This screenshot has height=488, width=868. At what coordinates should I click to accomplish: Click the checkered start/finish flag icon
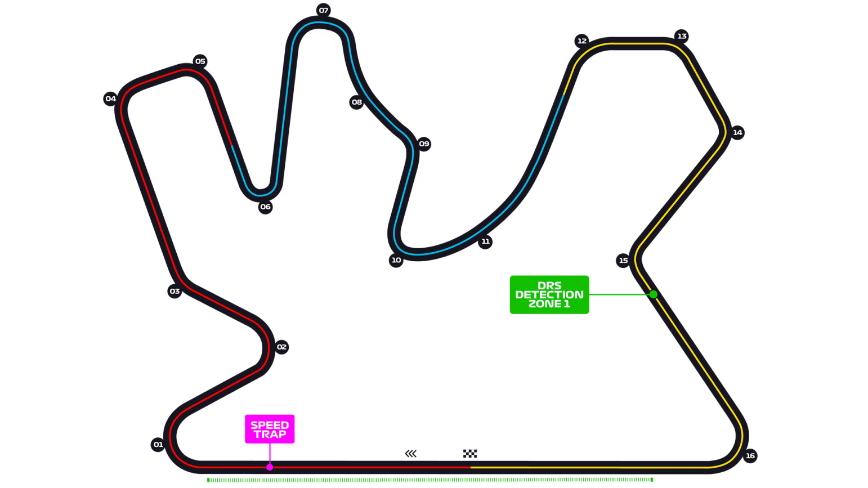471,453
